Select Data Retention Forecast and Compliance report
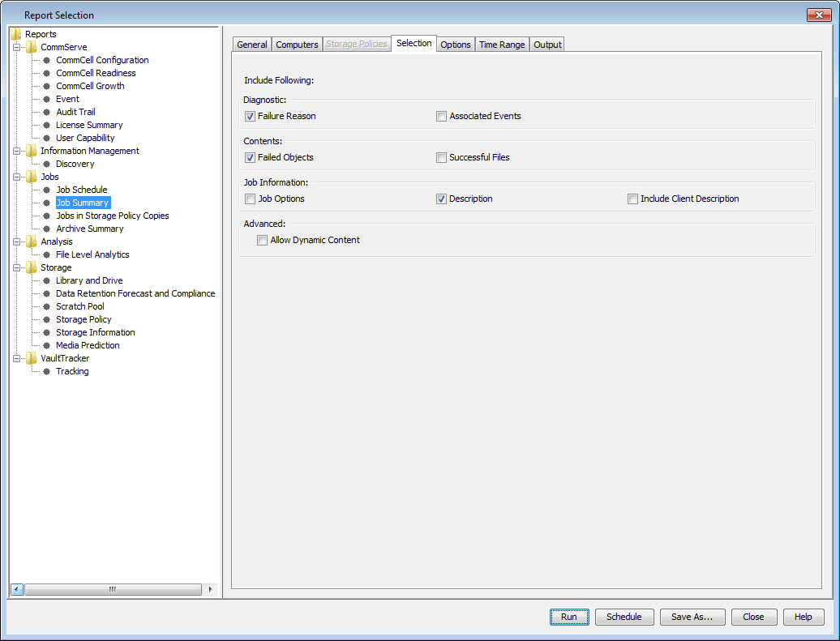The image size is (840, 641). point(135,293)
